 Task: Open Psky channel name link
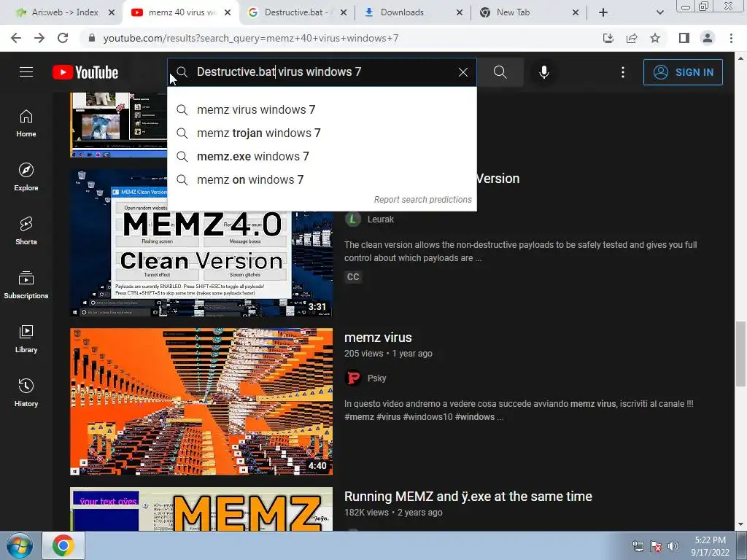(376, 378)
